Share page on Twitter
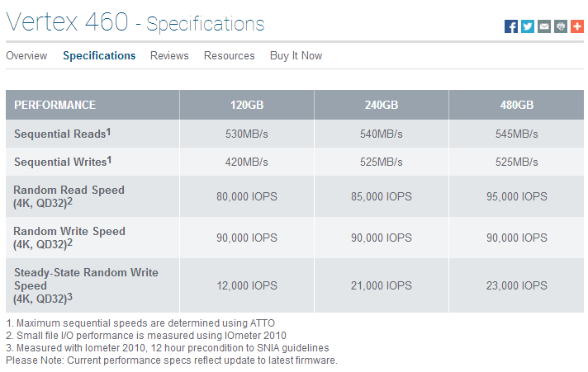 pyautogui.click(x=528, y=26)
